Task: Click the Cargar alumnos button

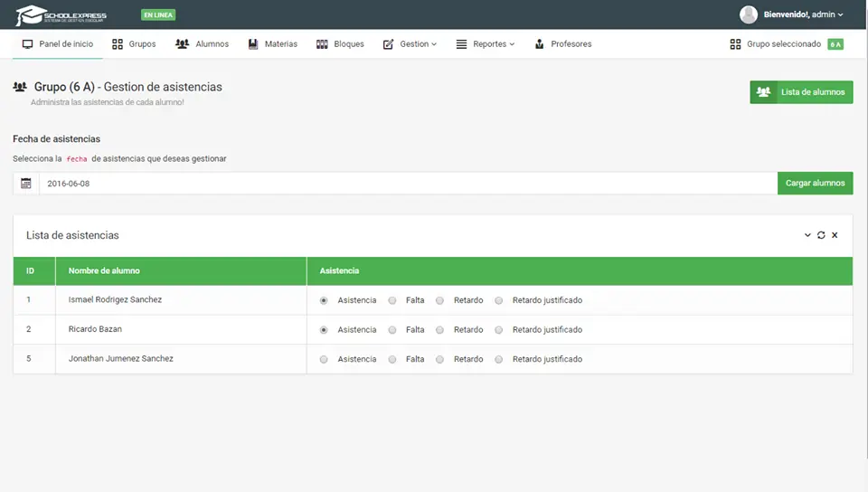Action: (x=815, y=184)
